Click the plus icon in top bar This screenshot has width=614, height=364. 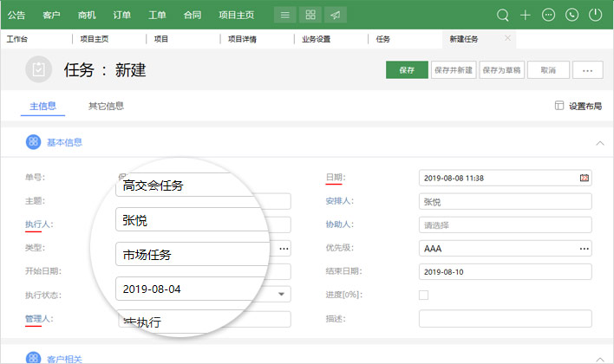point(525,15)
